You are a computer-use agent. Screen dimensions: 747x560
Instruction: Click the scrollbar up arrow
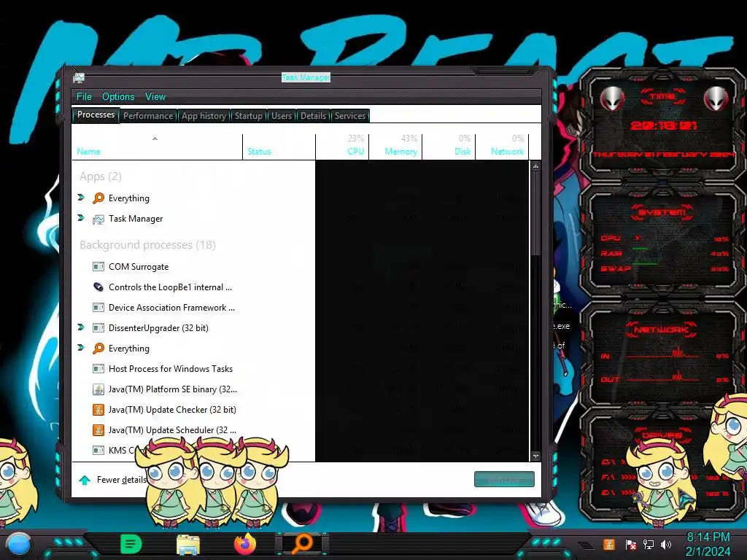click(x=536, y=166)
